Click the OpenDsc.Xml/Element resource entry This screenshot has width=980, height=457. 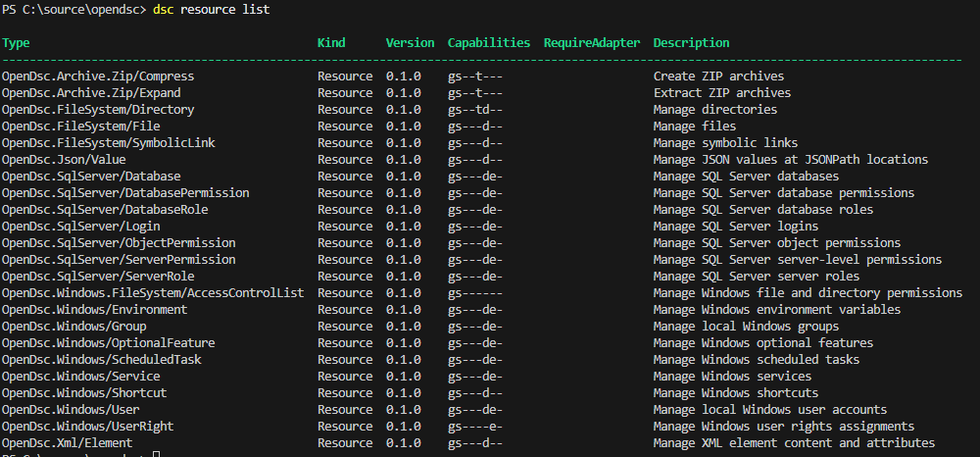tap(68, 443)
